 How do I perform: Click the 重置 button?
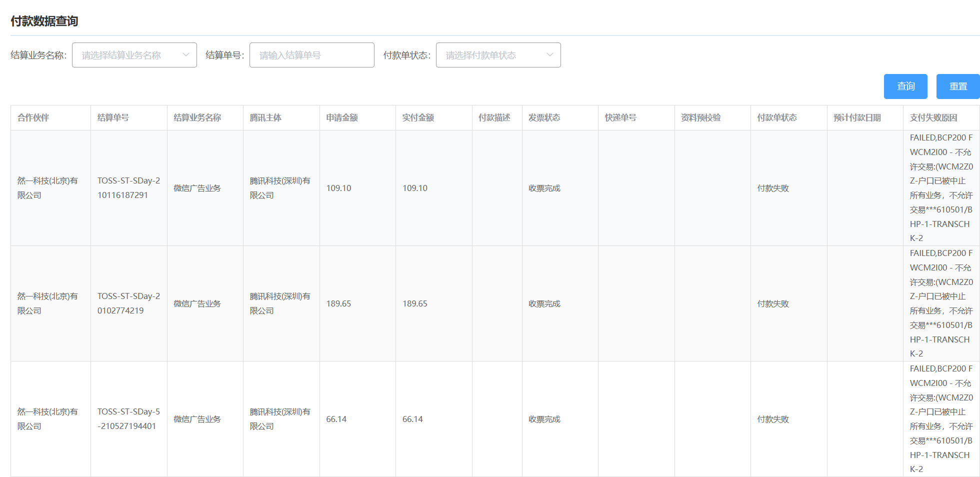click(x=958, y=86)
